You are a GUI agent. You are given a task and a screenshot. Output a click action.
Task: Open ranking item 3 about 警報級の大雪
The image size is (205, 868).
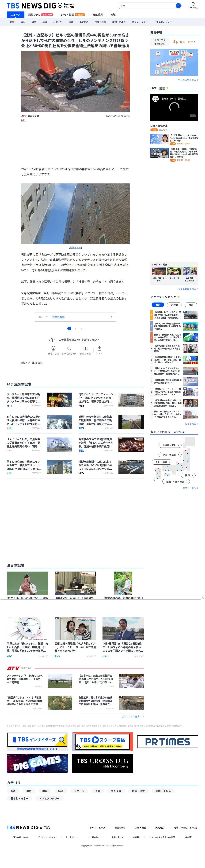point(174,337)
